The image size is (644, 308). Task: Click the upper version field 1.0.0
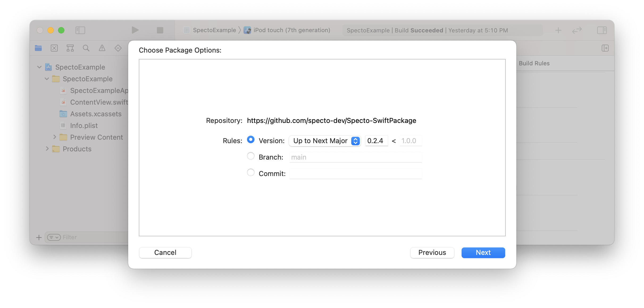pos(411,141)
